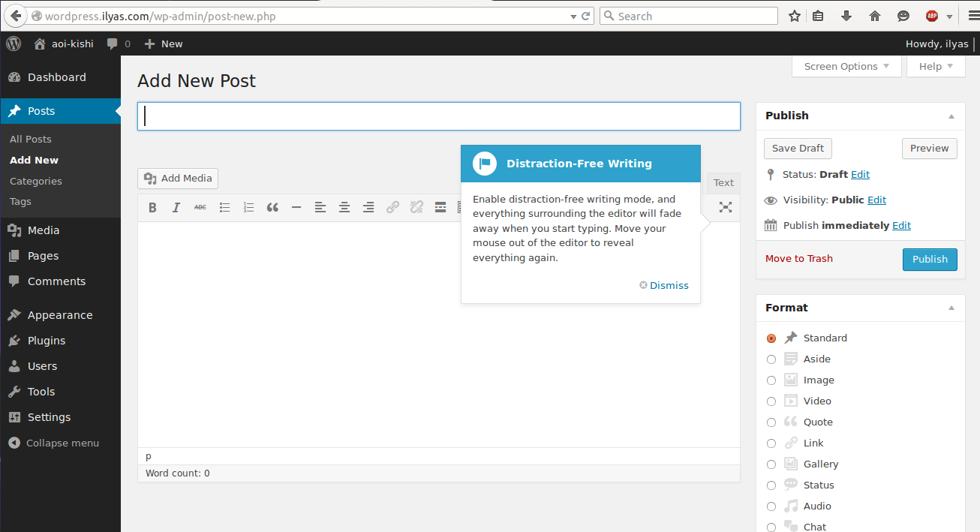Select the Video post format

coord(771,401)
